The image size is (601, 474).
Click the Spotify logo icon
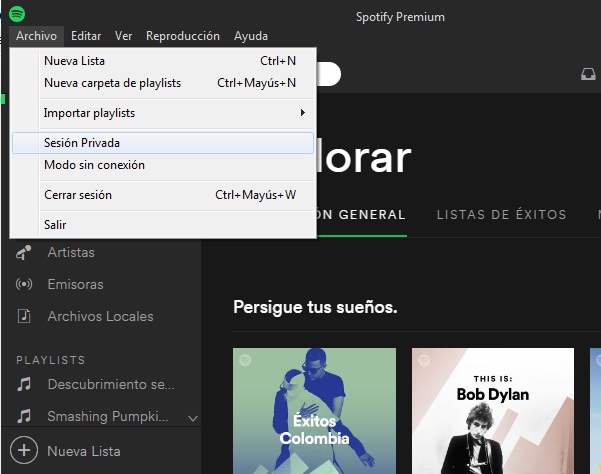17,14
